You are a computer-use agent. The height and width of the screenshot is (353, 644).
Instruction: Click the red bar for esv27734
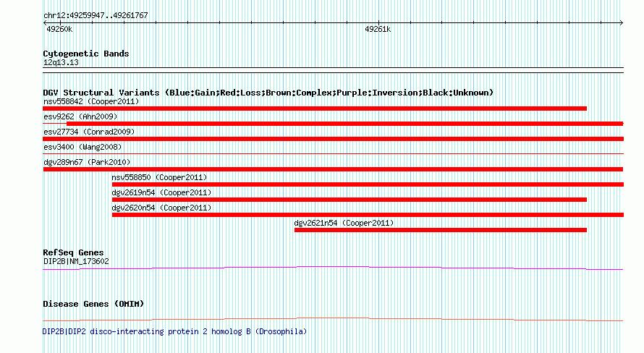click(333, 139)
